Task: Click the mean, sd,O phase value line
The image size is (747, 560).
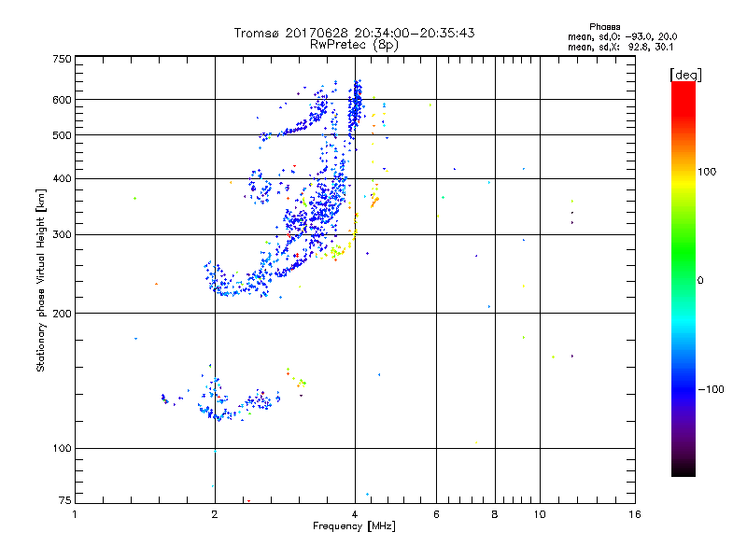Action: (x=622, y=36)
